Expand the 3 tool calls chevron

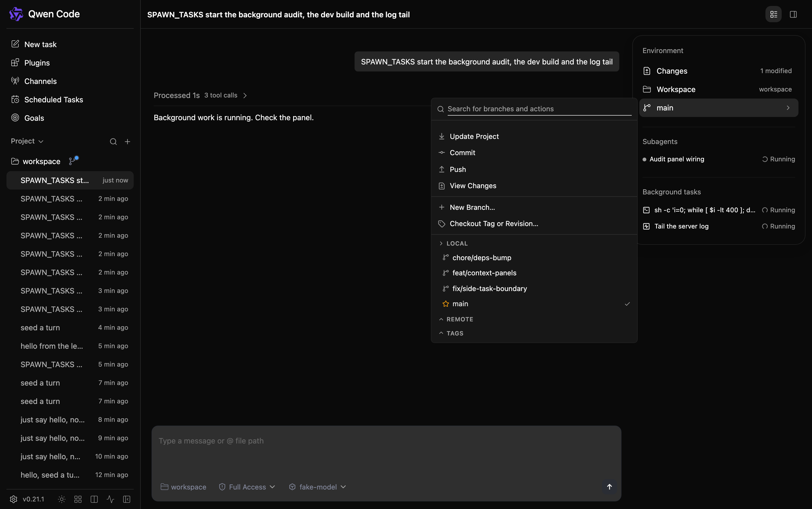pos(245,96)
